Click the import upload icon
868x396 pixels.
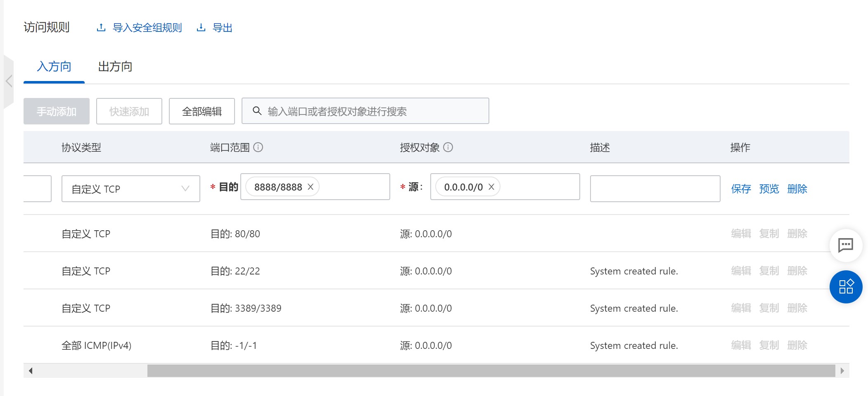101,28
